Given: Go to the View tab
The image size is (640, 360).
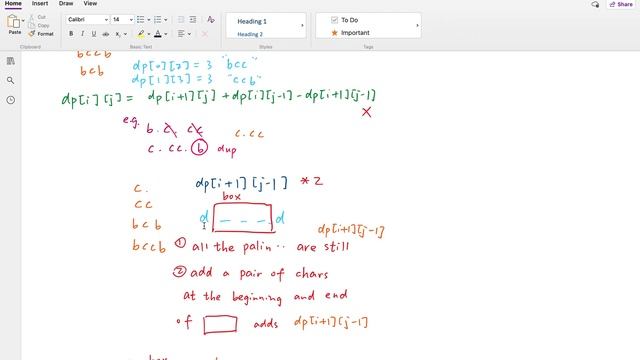Looking at the screenshot, I should (x=90, y=3).
